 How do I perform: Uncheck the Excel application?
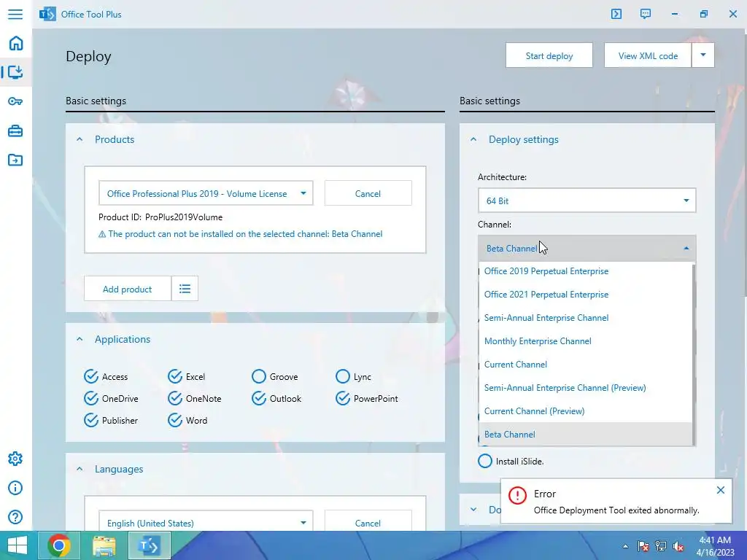click(x=175, y=376)
